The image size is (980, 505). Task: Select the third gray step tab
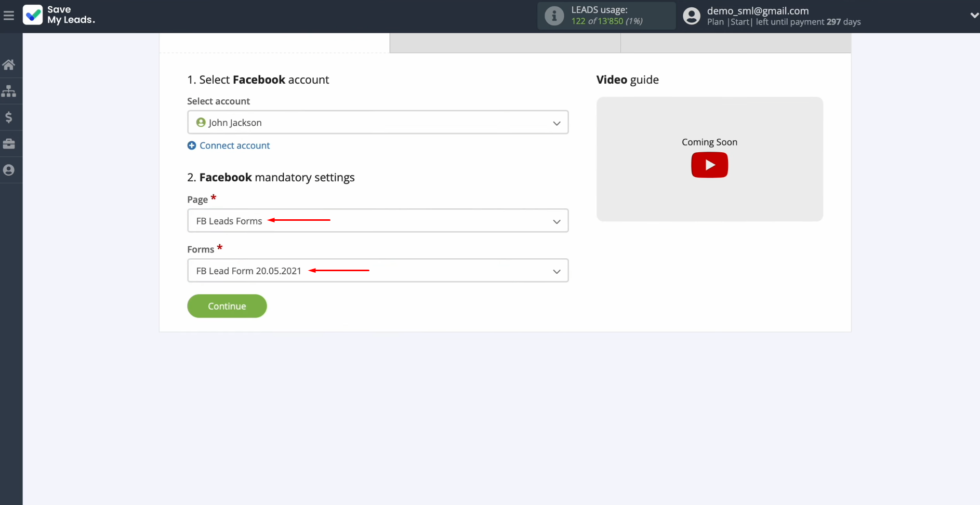736,43
